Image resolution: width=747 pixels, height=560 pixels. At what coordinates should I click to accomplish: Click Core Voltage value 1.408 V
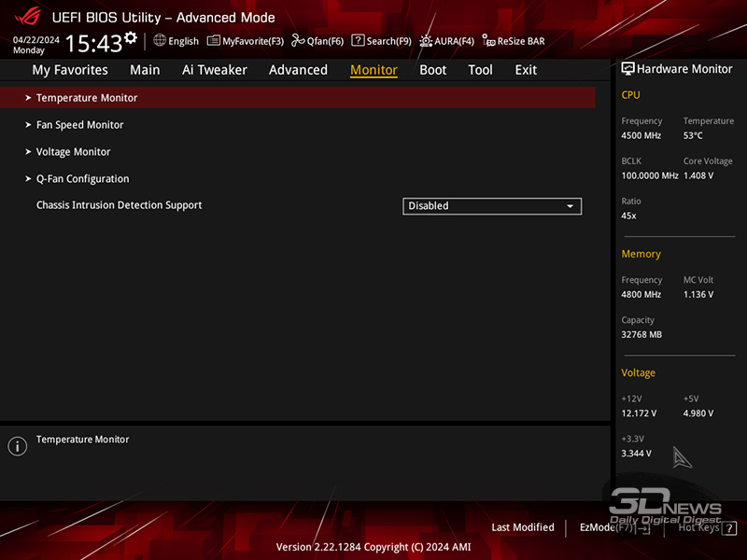click(698, 175)
